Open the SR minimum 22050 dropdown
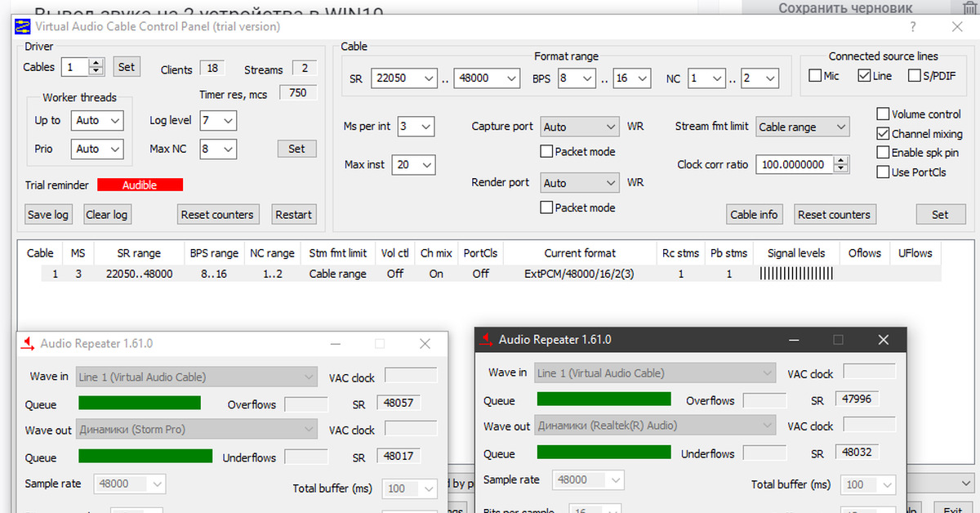 404,78
